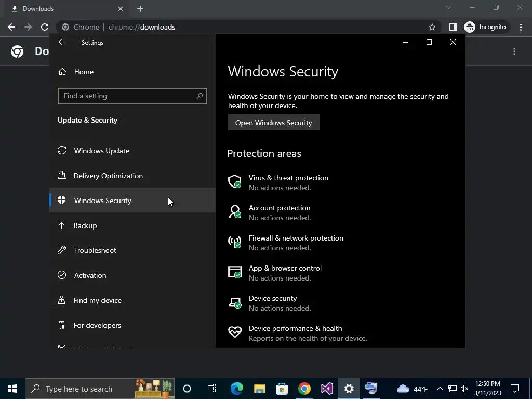Viewport: 532px width, 399px height.
Task: Open Microsoft Store from taskbar
Action: click(x=282, y=389)
